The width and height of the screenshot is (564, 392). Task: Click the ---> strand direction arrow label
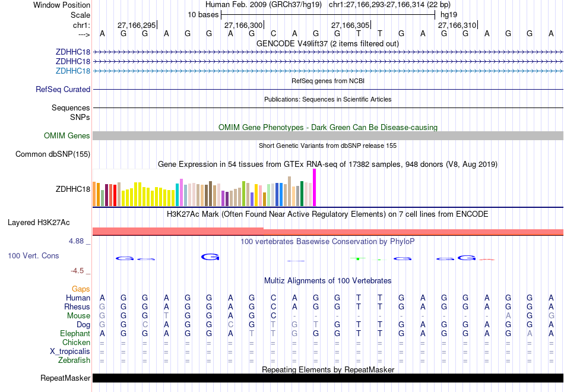84,34
